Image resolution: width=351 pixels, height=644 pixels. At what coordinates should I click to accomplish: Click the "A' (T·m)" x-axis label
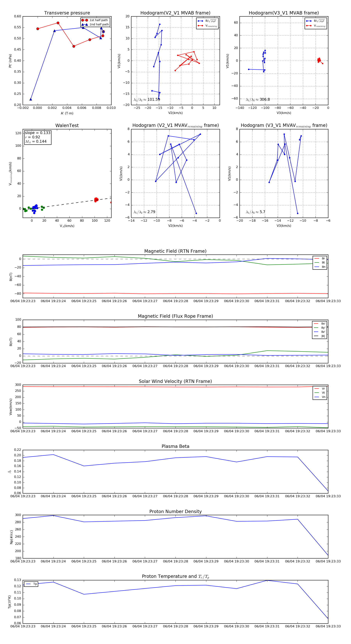pos(67,113)
